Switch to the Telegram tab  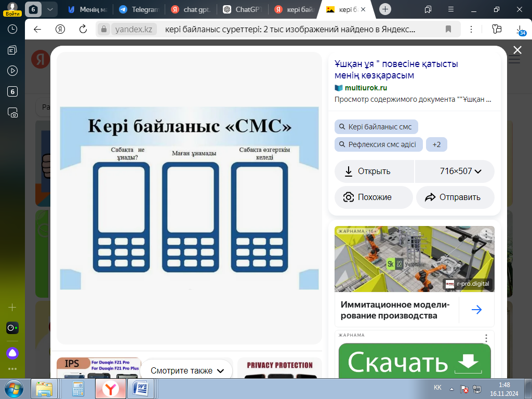click(139, 9)
